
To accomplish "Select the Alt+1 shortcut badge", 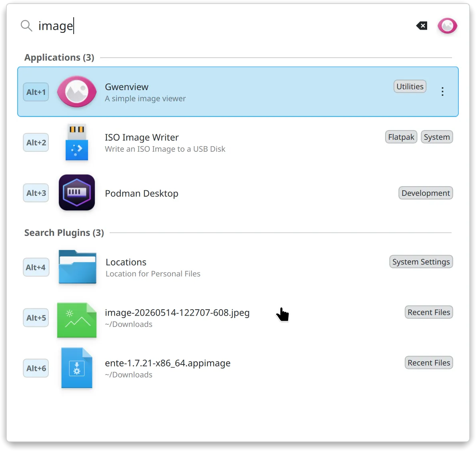I will pyautogui.click(x=36, y=92).
